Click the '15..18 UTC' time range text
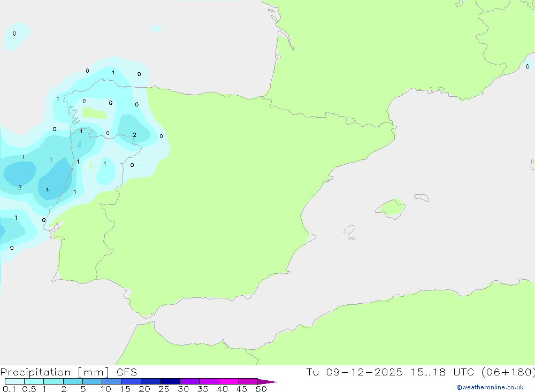The image size is (535, 392). pos(442,372)
